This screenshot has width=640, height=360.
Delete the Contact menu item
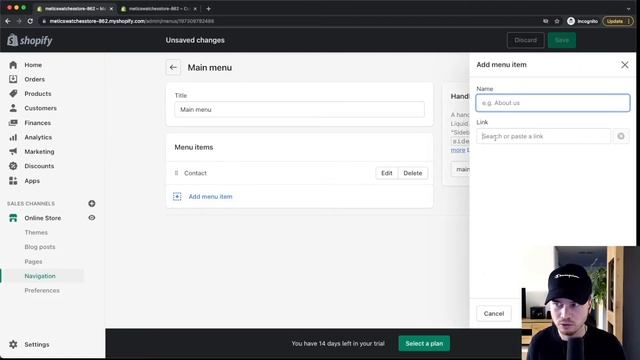(x=413, y=173)
